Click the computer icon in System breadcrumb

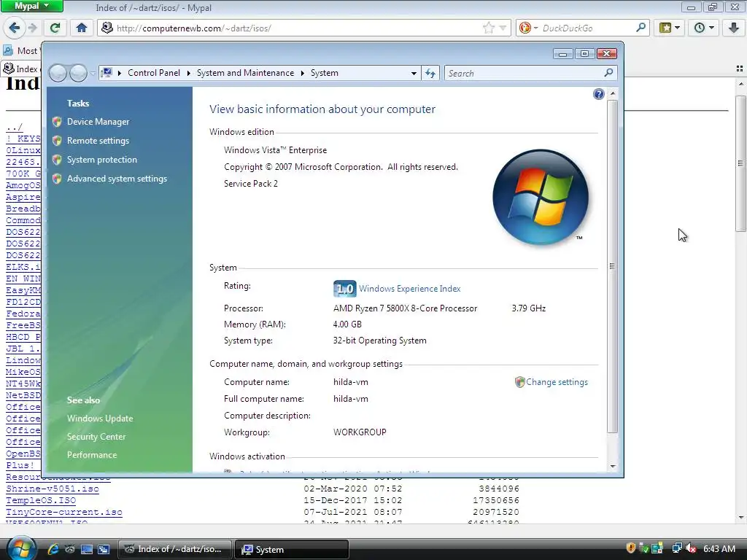coord(107,73)
